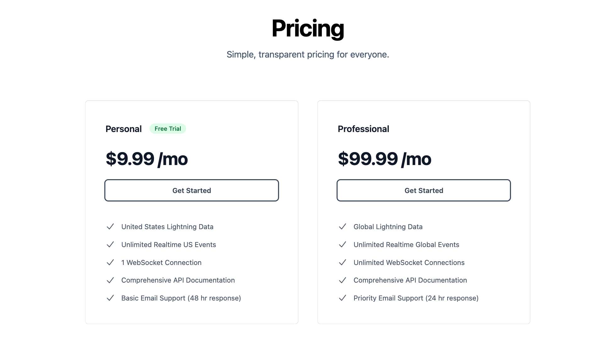Click the $99.99 /mo price
The image size is (615, 364).
[384, 159]
